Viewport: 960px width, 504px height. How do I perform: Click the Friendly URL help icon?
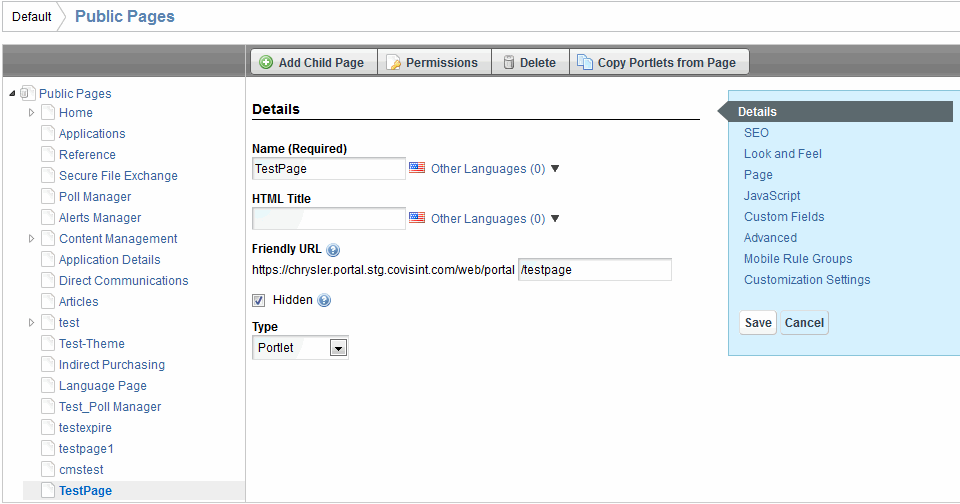333,250
